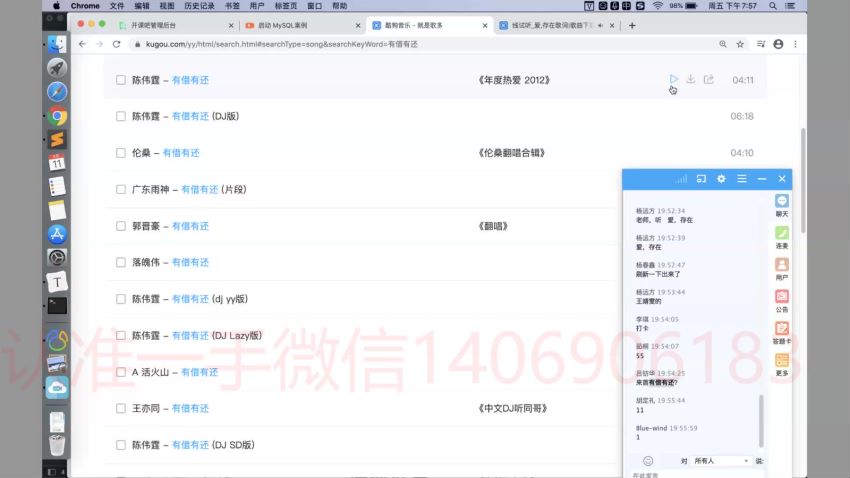This screenshot has width=850, height=478.
Task: Switch to 开课吧管理后台 tab
Action: pyautogui.click(x=175, y=25)
